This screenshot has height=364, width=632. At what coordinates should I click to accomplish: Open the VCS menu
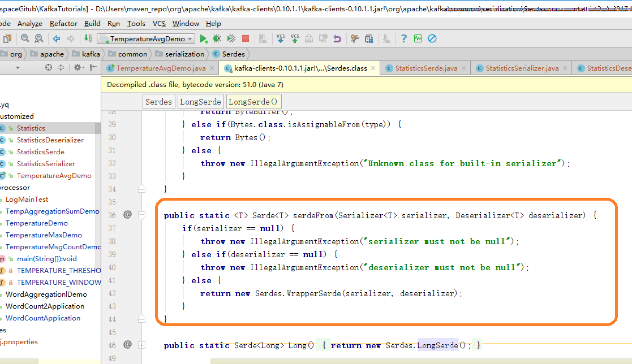(x=159, y=24)
